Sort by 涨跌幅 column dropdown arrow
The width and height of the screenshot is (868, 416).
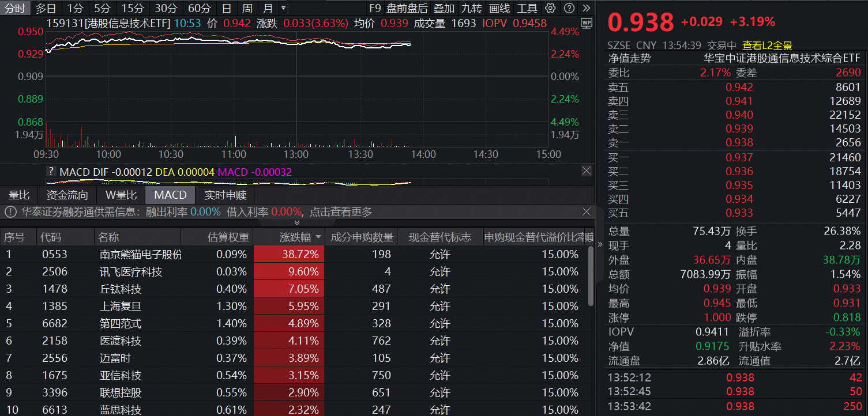(x=318, y=237)
